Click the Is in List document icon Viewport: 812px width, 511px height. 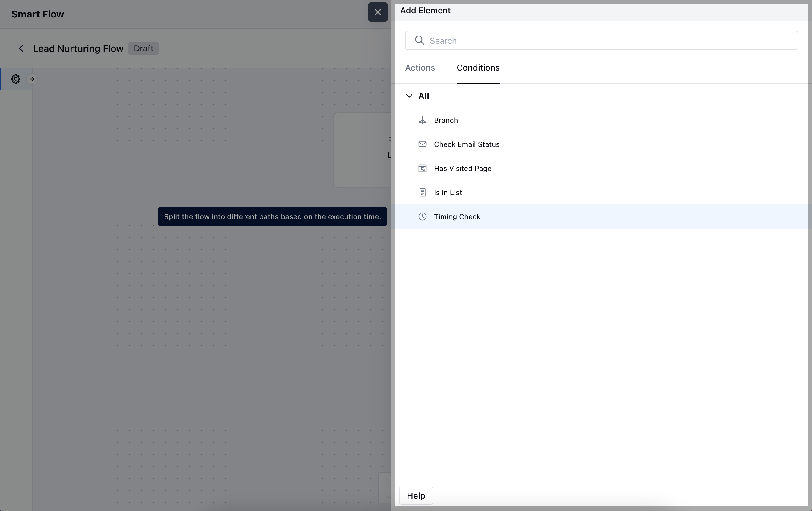point(422,192)
